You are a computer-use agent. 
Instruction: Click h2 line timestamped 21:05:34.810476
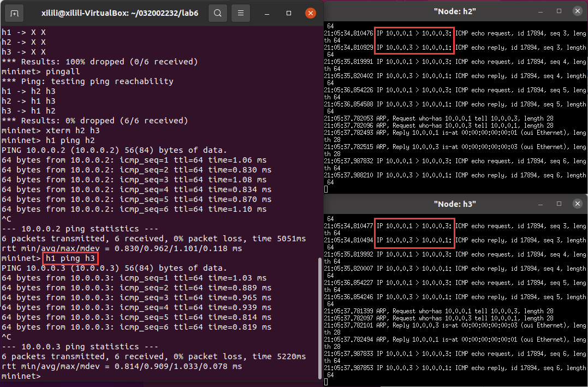tap(455, 37)
